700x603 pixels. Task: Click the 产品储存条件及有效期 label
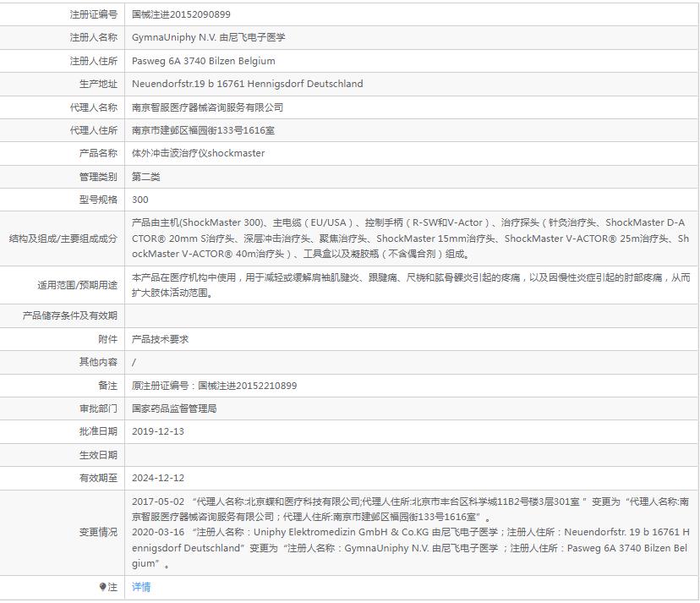[x=69, y=315]
